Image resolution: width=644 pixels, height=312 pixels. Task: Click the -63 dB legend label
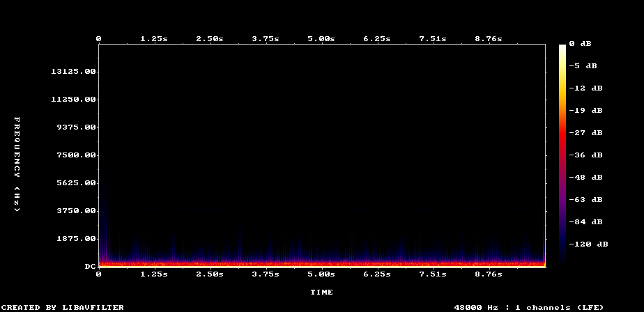585,200
